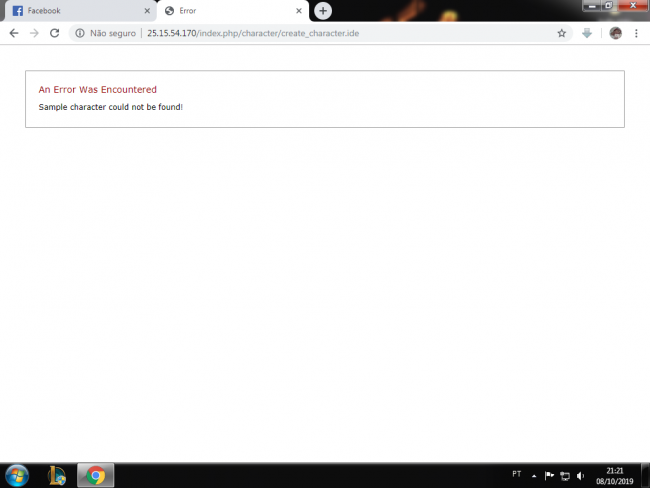Open League of Legends from the taskbar
Screen dimensions: 650x488
click(58, 475)
